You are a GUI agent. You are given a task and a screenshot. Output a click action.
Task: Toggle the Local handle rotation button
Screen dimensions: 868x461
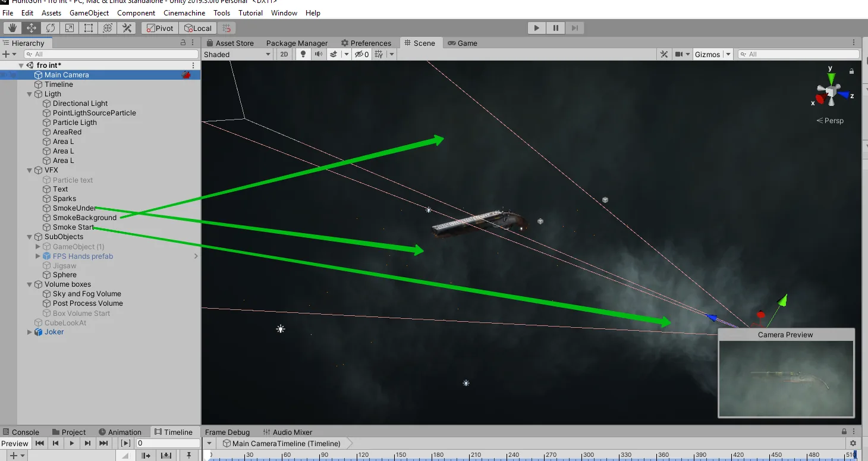click(198, 28)
